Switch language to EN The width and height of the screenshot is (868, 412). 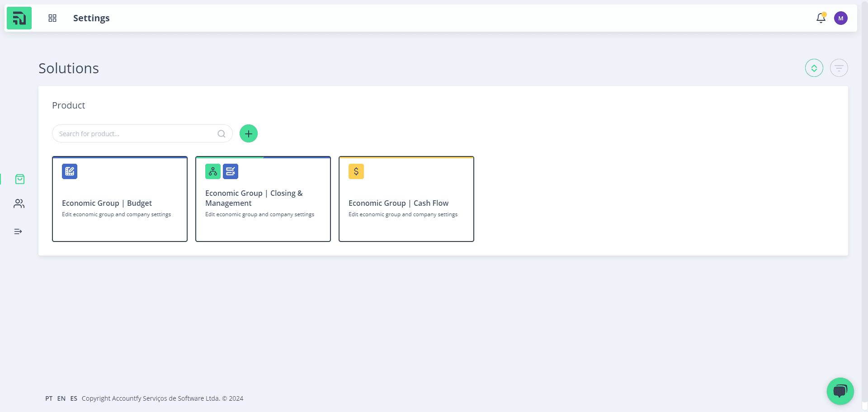[x=61, y=398]
